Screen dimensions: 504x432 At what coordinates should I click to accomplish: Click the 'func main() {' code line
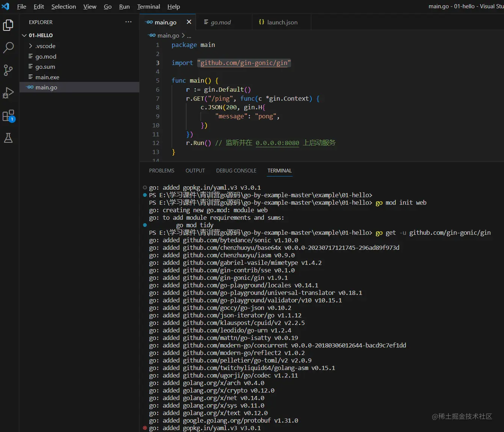click(x=195, y=80)
